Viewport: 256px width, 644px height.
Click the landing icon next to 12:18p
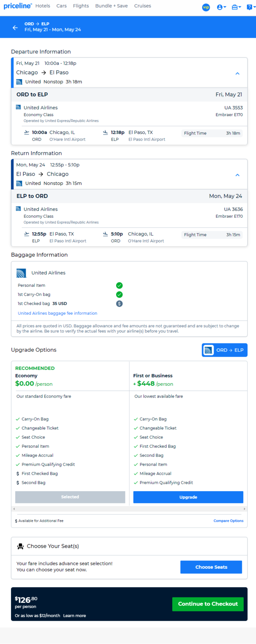105,133
